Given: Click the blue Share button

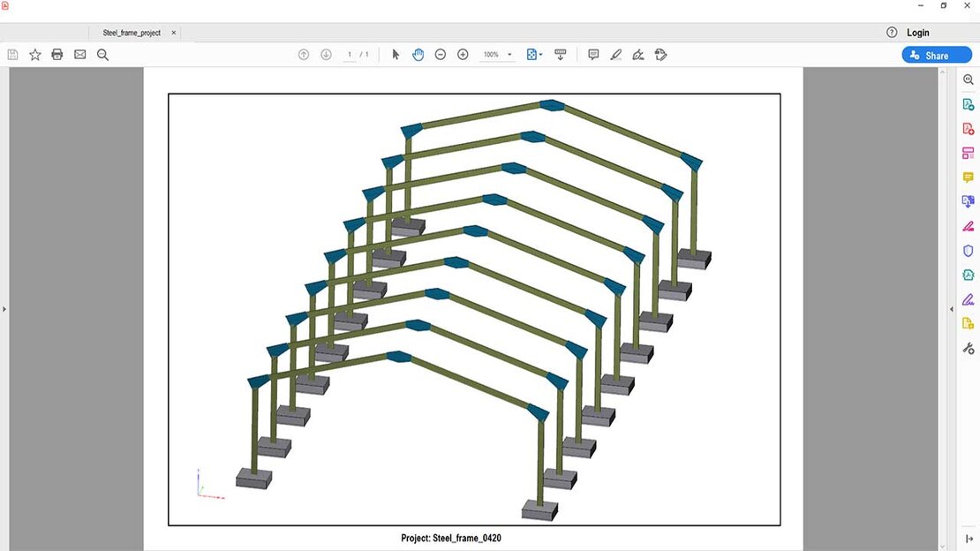Looking at the screenshot, I should pyautogui.click(x=936, y=55).
